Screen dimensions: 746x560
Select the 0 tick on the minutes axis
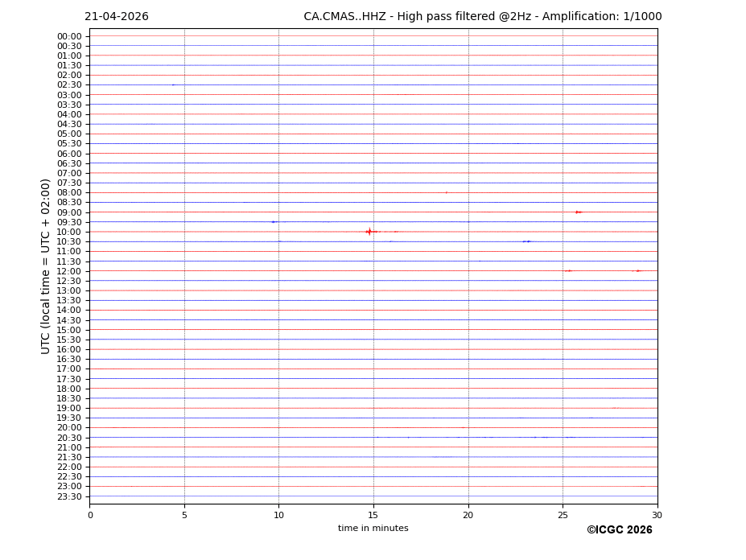[x=90, y=515]
